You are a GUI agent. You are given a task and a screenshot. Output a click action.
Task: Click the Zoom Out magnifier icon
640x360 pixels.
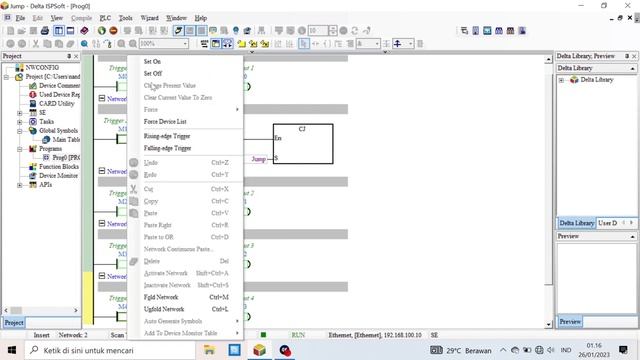pyautogui.click(x=133, y=44)
